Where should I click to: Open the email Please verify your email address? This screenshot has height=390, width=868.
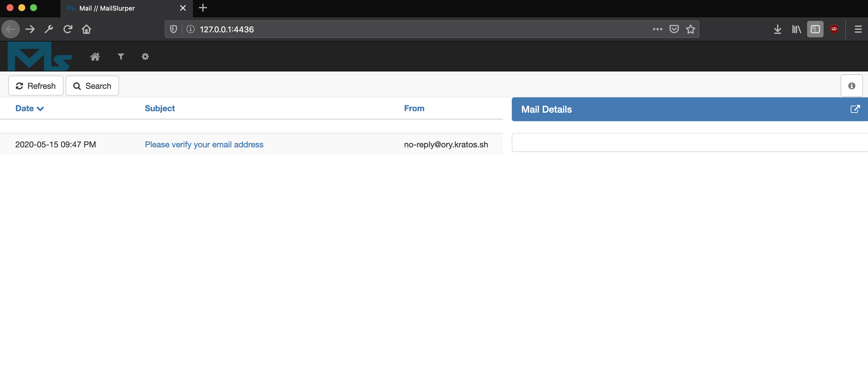tap(204, 144)
